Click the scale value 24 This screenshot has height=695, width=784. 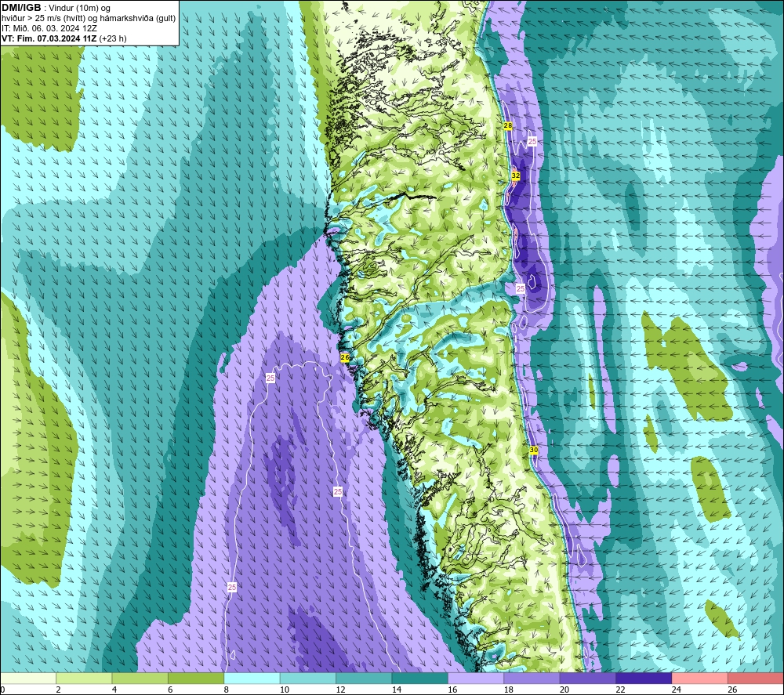click(x=677, y=690)
